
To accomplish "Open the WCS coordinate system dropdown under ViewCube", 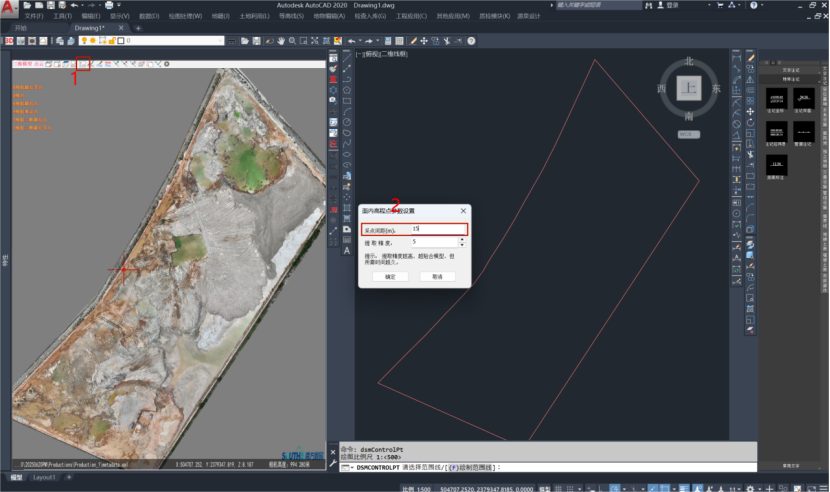I will point(689,135).
